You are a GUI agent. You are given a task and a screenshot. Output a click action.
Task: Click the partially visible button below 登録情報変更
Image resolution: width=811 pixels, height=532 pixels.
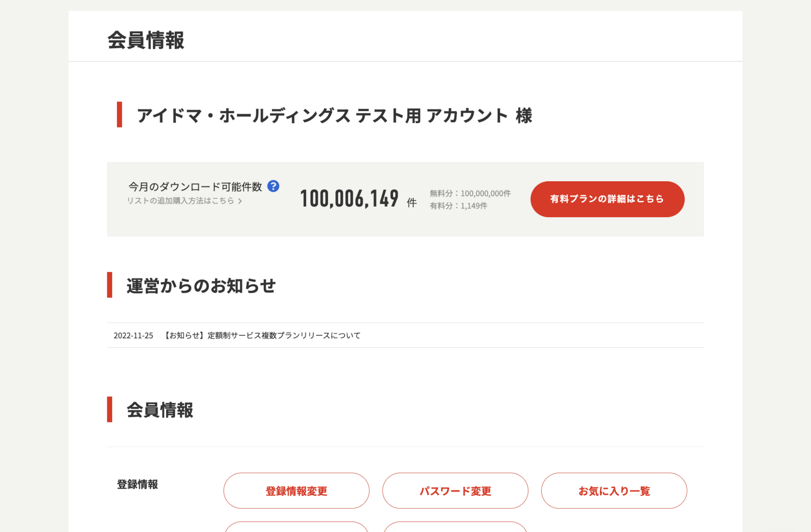[x=296, y=527]
